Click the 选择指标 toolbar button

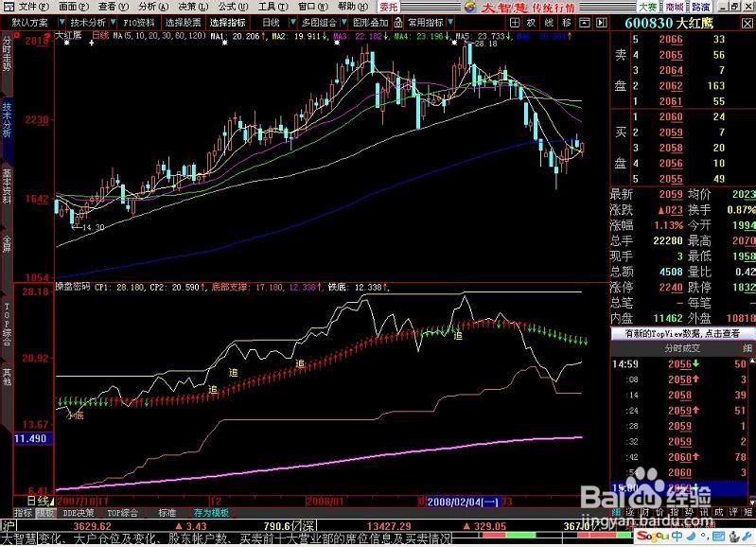pyautogui.click(x=228, y=22)
